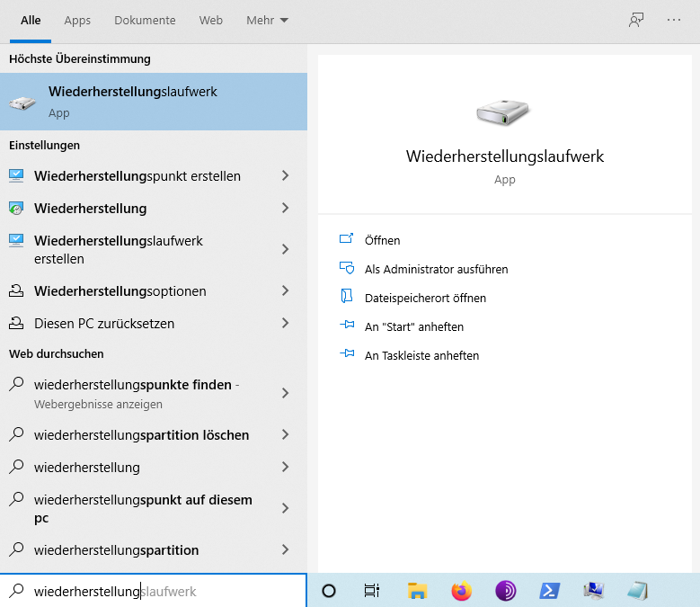This screenshot has height=607, width=700.
Task: Click the administrator shield icon
Action: coord(347,268)
